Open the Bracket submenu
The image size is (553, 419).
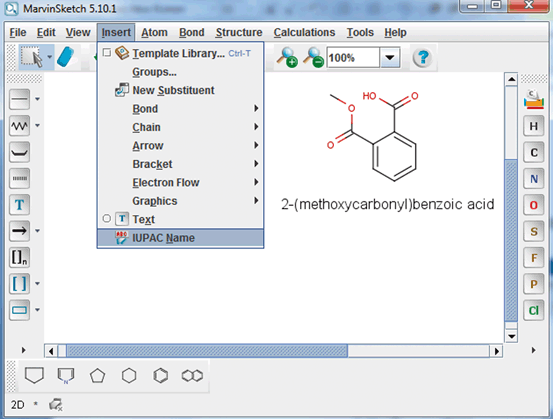pyautogui.click(x=180, y=164)
